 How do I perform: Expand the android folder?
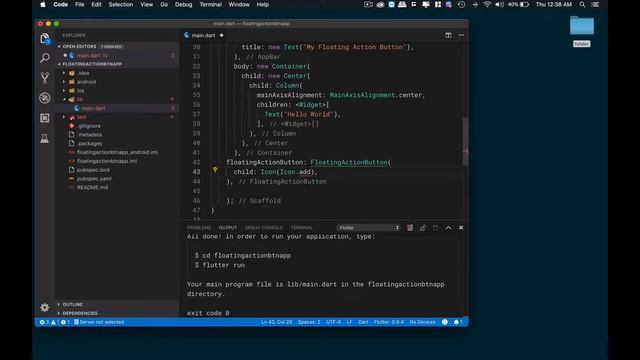[x=64, y=82]
